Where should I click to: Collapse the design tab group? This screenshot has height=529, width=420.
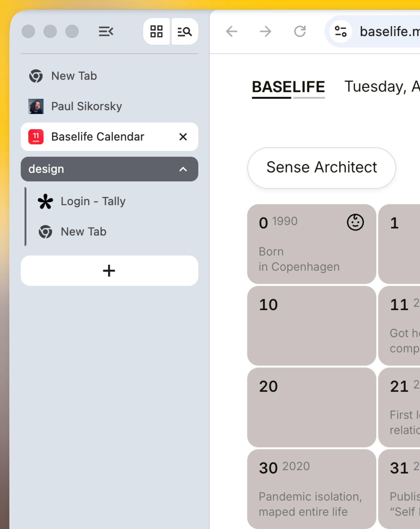tap(183, 169)
